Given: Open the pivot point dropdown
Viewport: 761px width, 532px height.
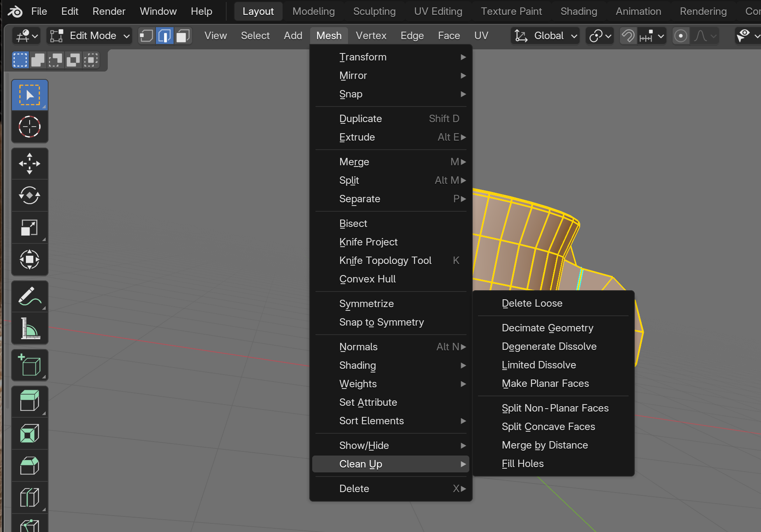Looking at the screenshot, I should pos(600,36).
